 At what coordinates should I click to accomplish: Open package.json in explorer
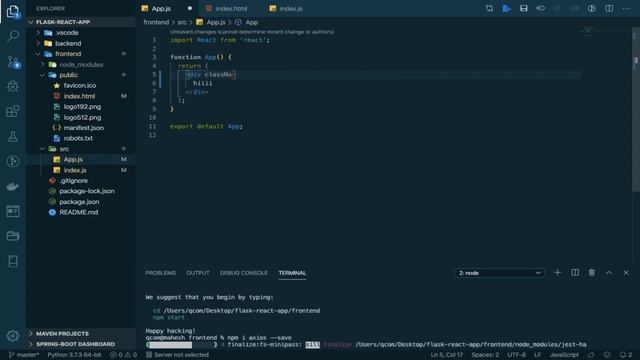[81, 202]
